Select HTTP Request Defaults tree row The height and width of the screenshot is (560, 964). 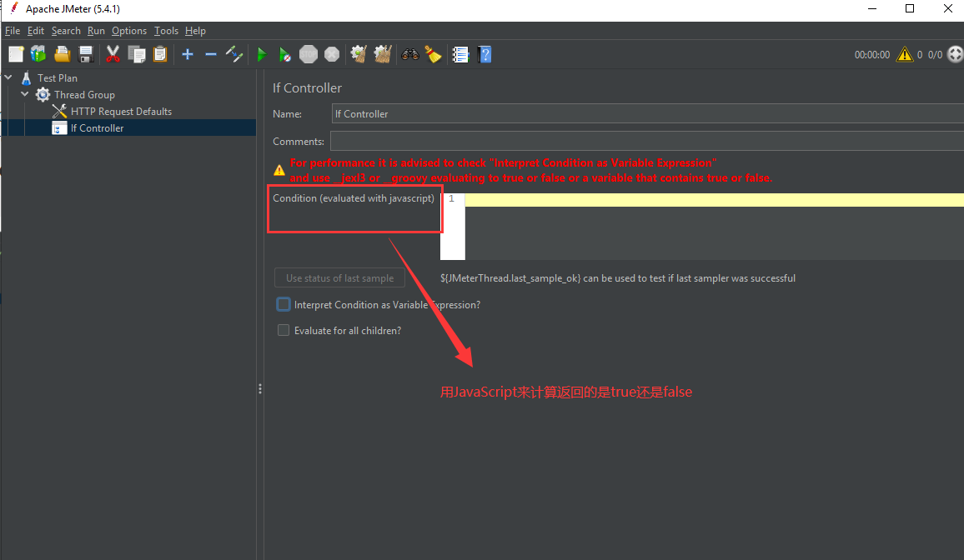121,111
